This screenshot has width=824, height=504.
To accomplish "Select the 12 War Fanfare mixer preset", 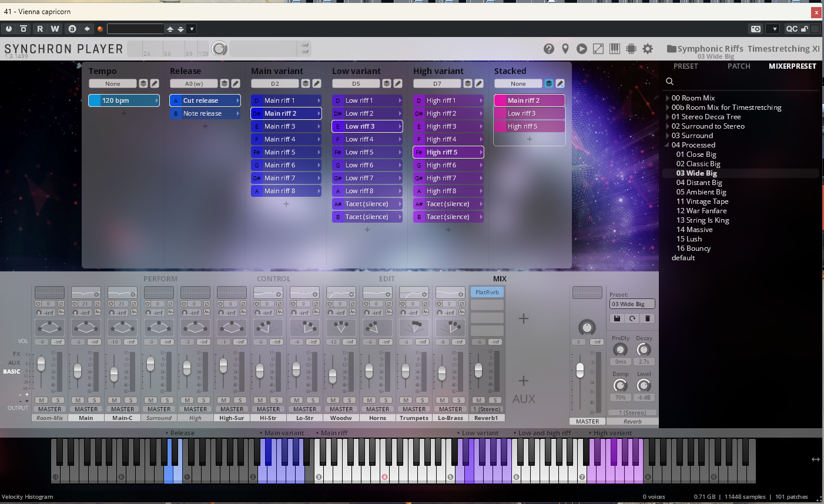I will (x=701, y=211).
